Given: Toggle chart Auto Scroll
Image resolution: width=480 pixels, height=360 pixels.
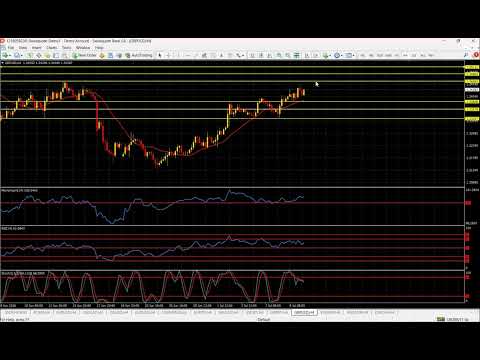Looking at the screenshot, I should pyautogui.click(x=307, y=55).
